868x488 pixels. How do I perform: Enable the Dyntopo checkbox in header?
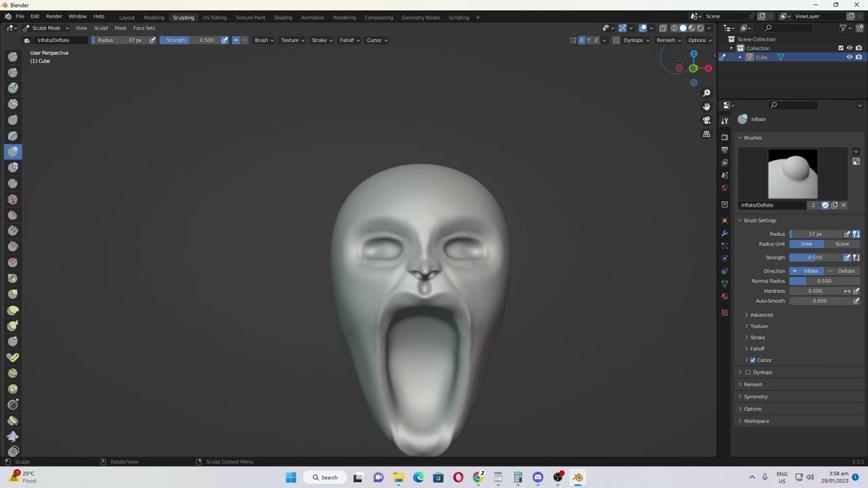pyautogui.click(x=616, y=40)
